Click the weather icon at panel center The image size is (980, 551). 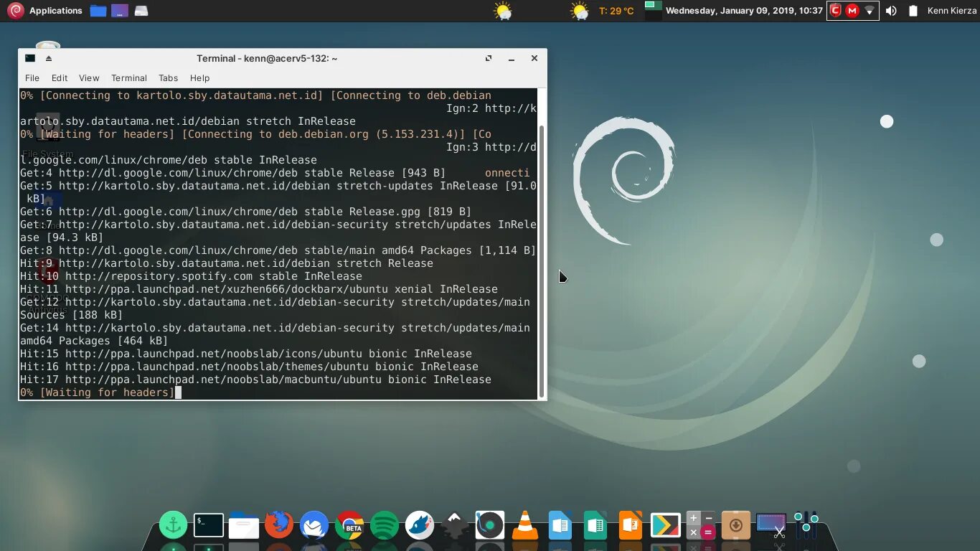(503, 11)
